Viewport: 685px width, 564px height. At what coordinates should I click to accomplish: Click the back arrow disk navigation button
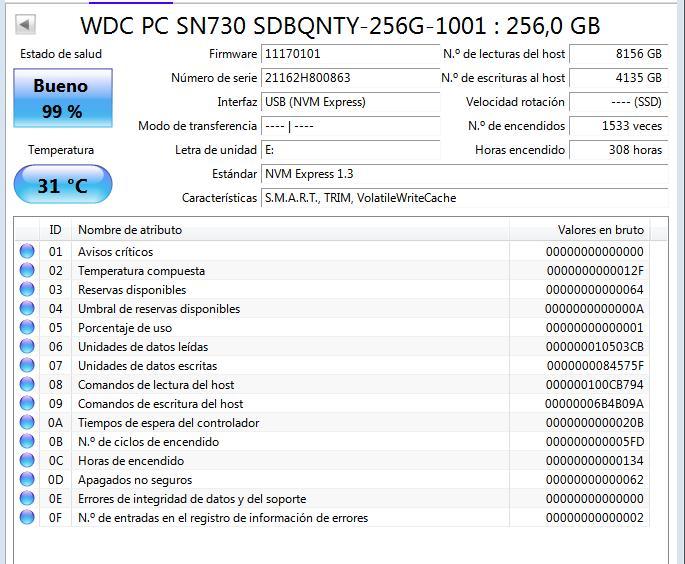point(25,24)
